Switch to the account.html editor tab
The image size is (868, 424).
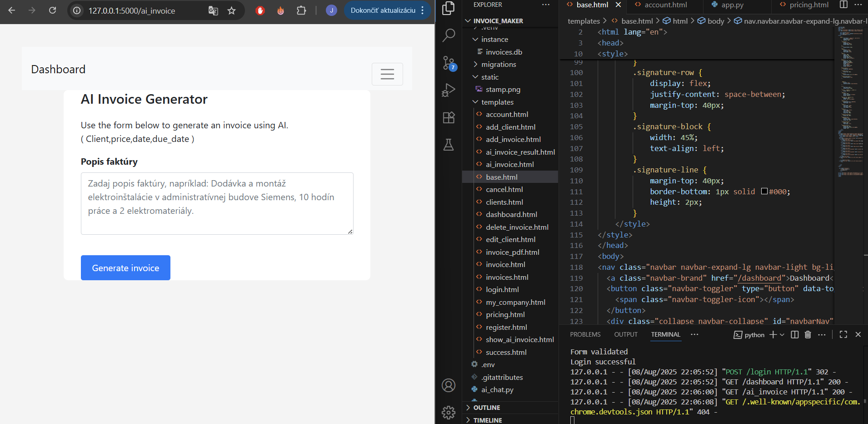[665, 5]
